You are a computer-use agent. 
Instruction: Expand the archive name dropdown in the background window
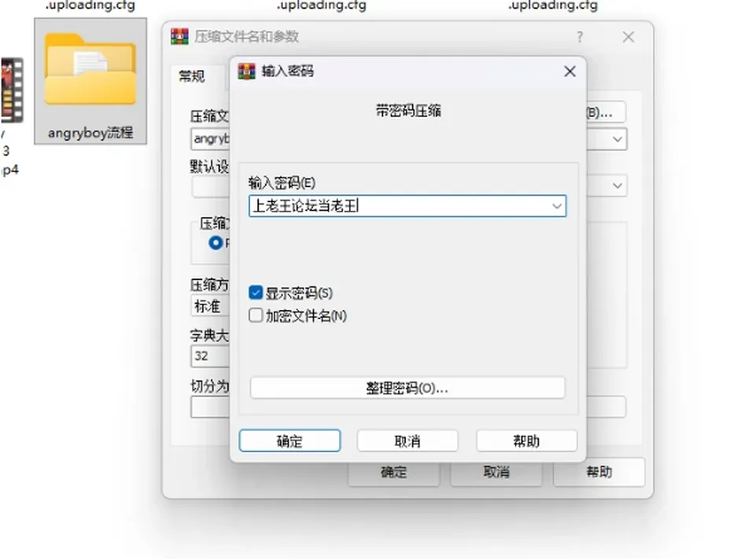pyautogui.click(x=617, y=140)
